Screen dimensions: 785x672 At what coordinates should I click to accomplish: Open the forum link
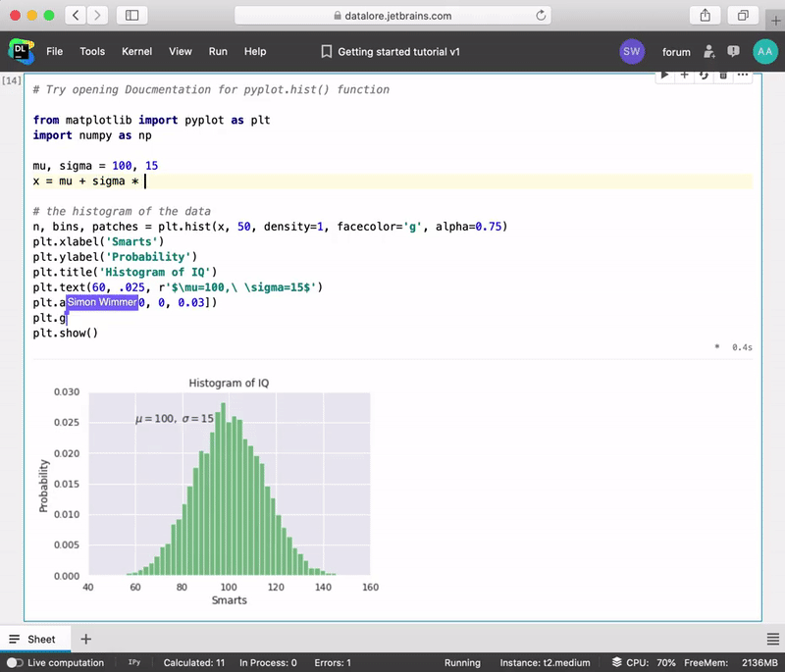[676, 52]
